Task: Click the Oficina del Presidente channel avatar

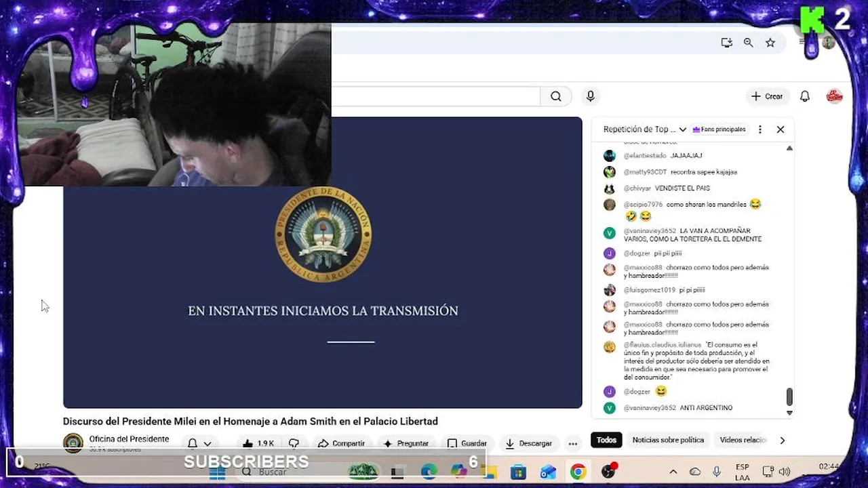Action: 73,443
